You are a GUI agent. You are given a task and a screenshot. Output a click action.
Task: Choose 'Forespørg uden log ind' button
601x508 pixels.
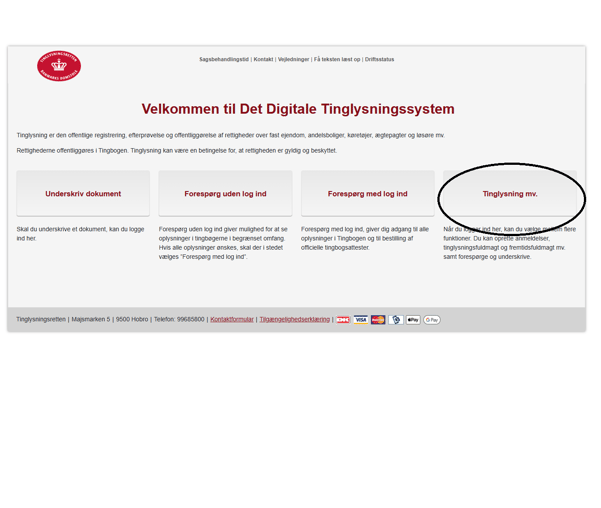[x=225, y=194]
